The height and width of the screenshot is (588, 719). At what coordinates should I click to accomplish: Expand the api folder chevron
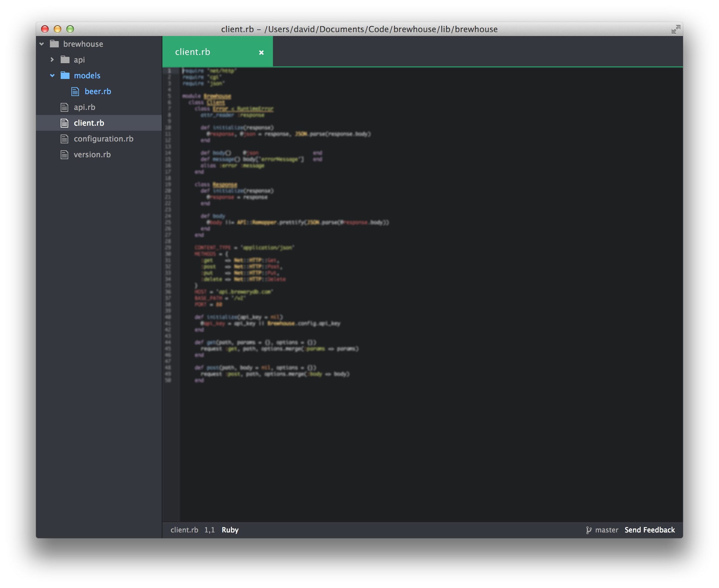pos(52,60)
